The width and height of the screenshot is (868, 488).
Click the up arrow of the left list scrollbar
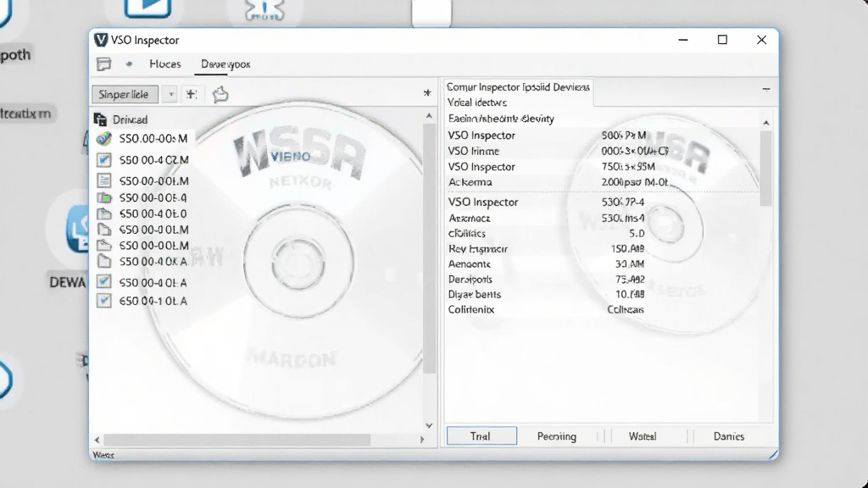click(x=429, y=115)
